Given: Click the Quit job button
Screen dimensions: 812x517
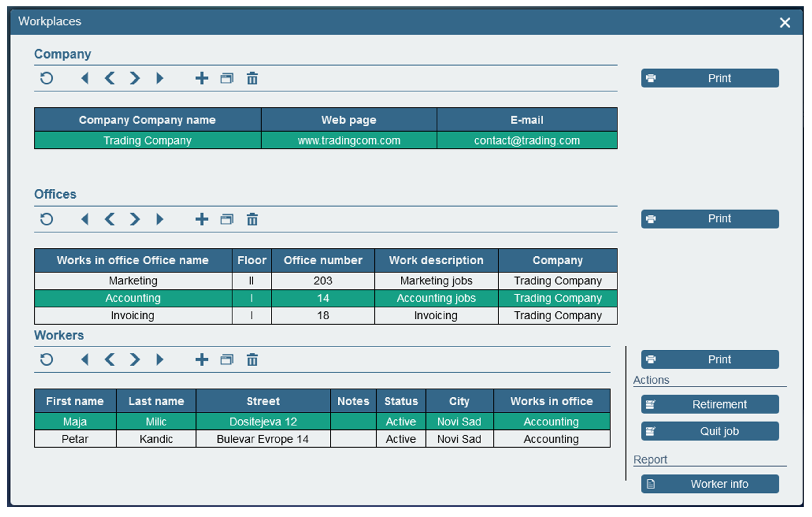Looking at the screenshot, I should click(x=710, y=431).
